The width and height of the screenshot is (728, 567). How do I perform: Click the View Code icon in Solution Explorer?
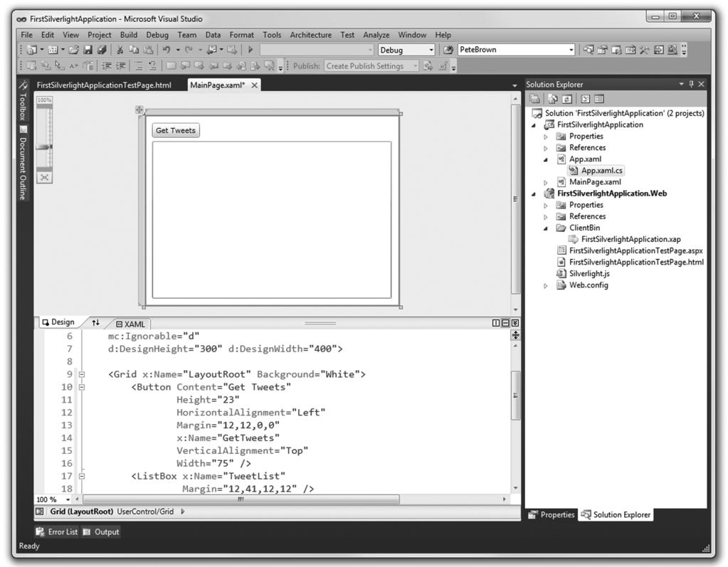click(586, 98)
